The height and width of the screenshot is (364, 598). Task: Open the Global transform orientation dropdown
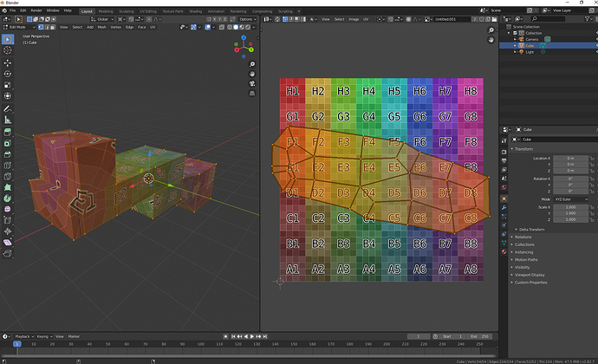[102, 19]
